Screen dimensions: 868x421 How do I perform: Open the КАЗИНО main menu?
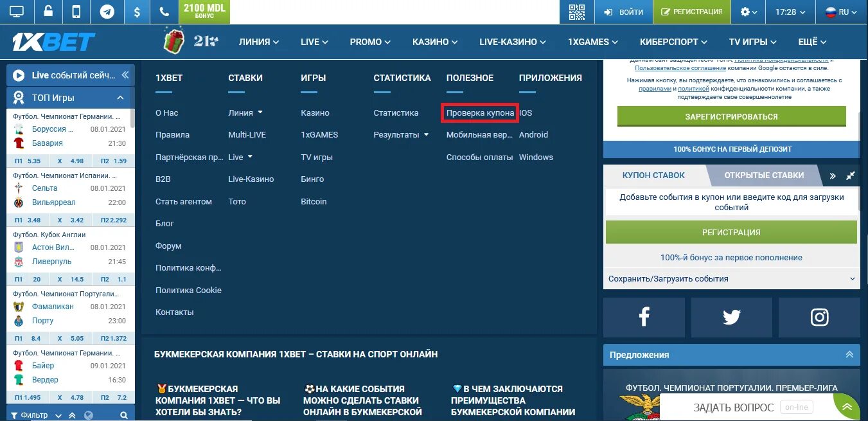[x=435, y=42]
